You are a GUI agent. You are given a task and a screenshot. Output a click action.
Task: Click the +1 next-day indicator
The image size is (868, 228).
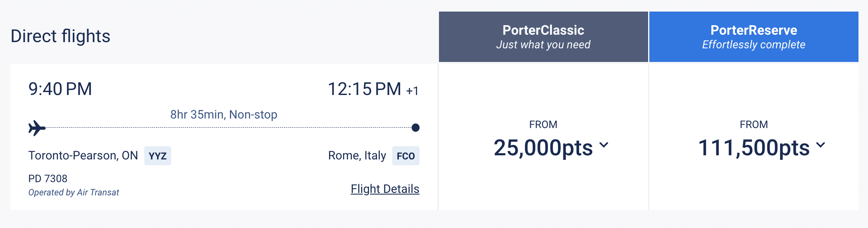click(412, 91)
